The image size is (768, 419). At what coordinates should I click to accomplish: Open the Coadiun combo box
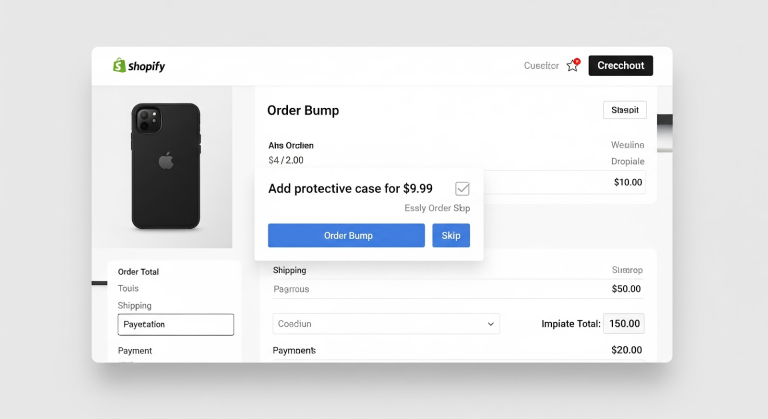[386, 324]
